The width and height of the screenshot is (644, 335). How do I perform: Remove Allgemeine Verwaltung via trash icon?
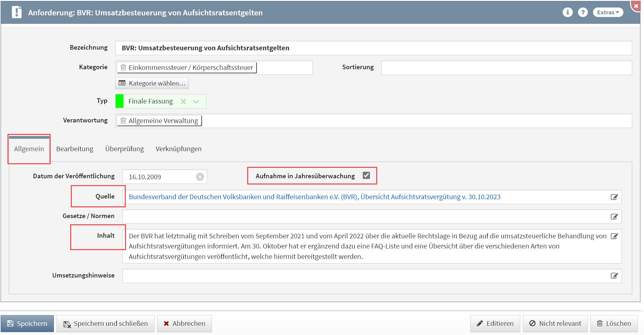tap(123, 121)
